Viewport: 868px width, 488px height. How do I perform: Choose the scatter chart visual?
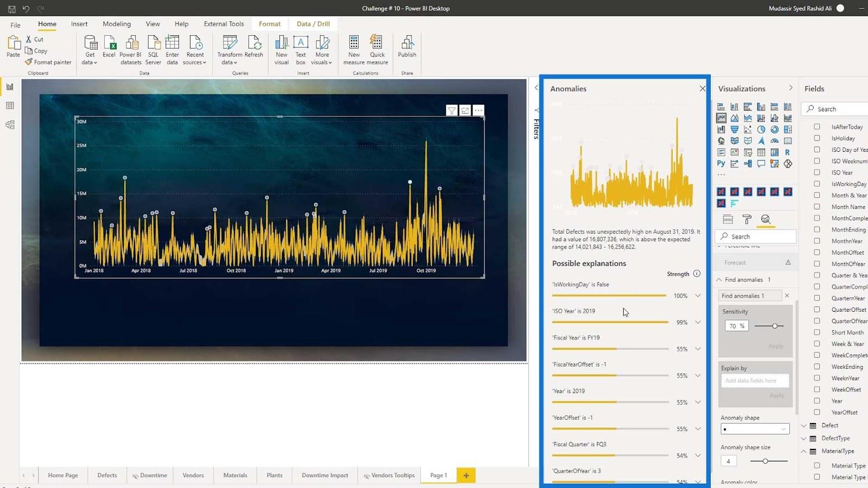[748, 130]
